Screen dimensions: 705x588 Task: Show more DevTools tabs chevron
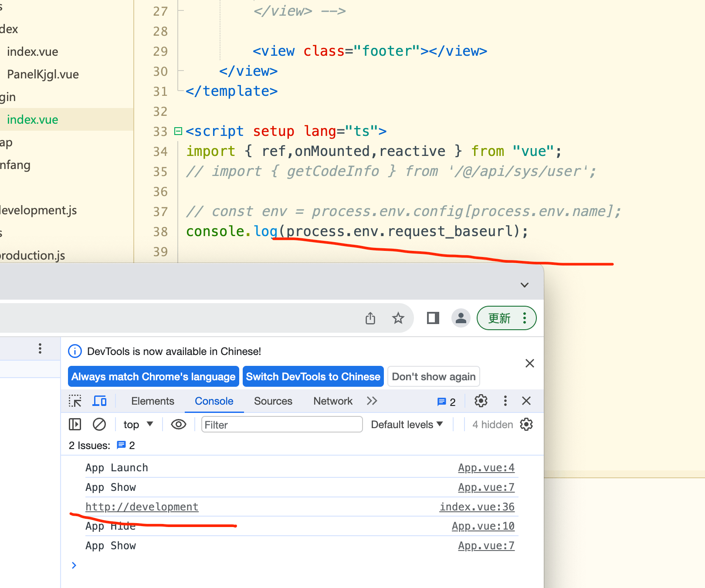tap(372, 401)
